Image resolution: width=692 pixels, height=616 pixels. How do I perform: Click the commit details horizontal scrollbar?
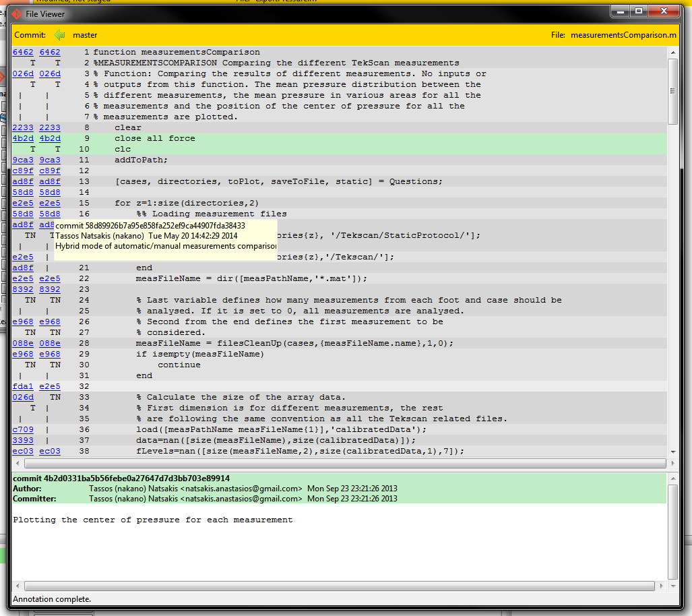[x=340, y=586]
